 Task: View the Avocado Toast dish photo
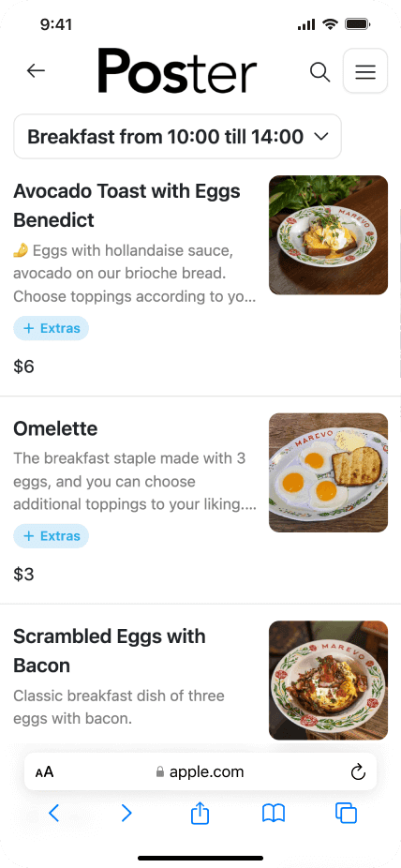329,234
